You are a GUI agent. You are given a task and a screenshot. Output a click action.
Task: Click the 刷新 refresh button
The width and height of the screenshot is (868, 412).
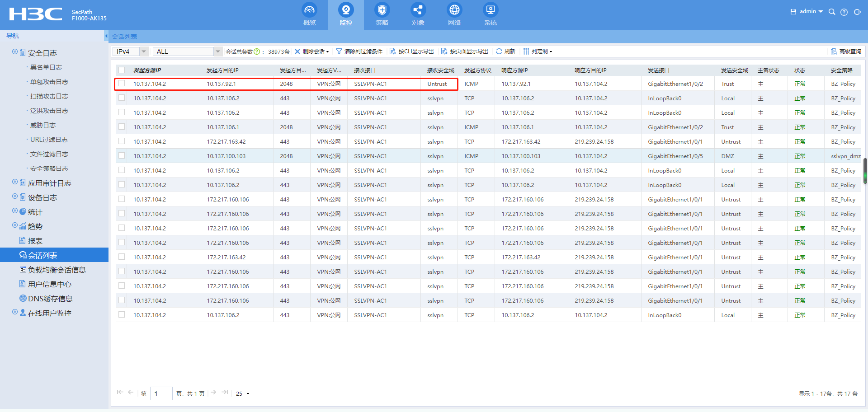[x=505, y=51]
